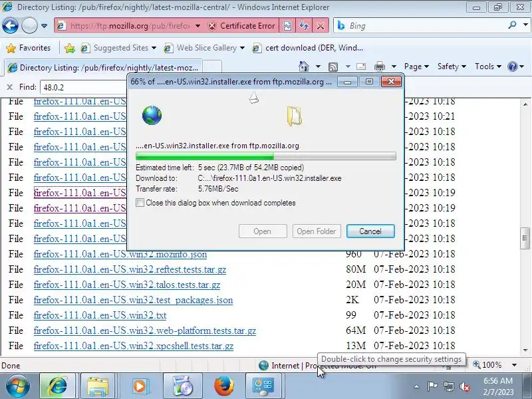
Task: Open the search provider dropdown arrow
Action: point(525,25)
